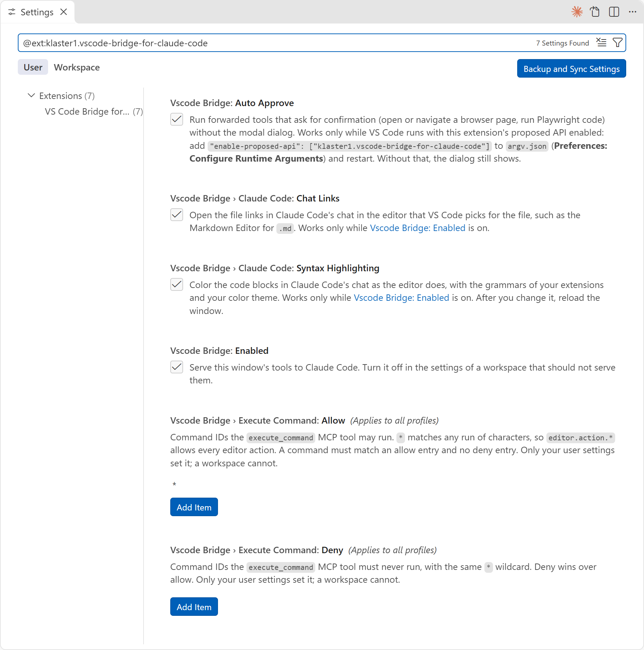This screenshot has width=644, height=650.
Task: Click the Execute Command: Deny title
Action: [x=256, y=550]
